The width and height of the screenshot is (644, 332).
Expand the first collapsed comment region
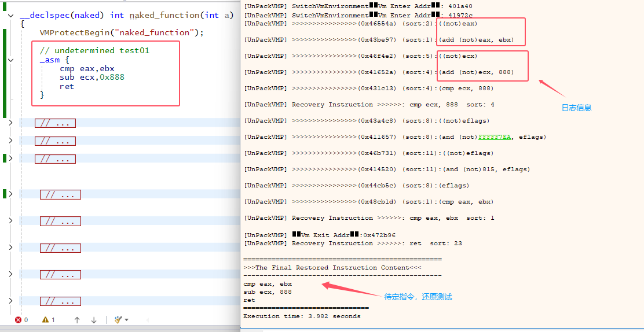pyautogui.click(x=11, y=123)
